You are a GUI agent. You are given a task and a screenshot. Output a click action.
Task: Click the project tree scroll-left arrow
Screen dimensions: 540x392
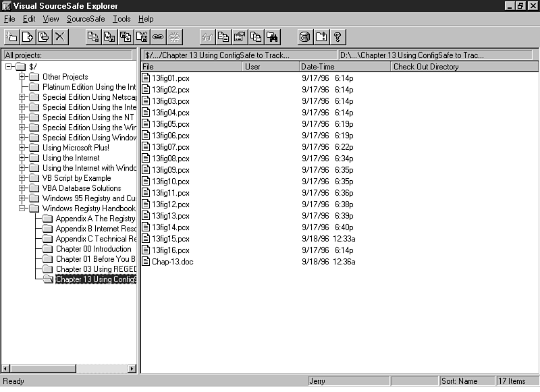pyautogui.click(x=5, y=368)
